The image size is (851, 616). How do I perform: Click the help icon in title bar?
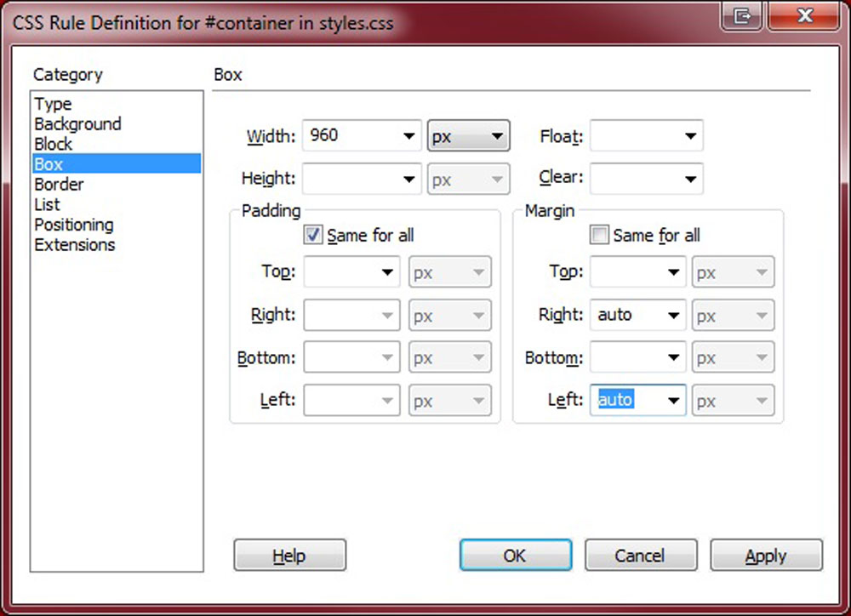[743, 17]
